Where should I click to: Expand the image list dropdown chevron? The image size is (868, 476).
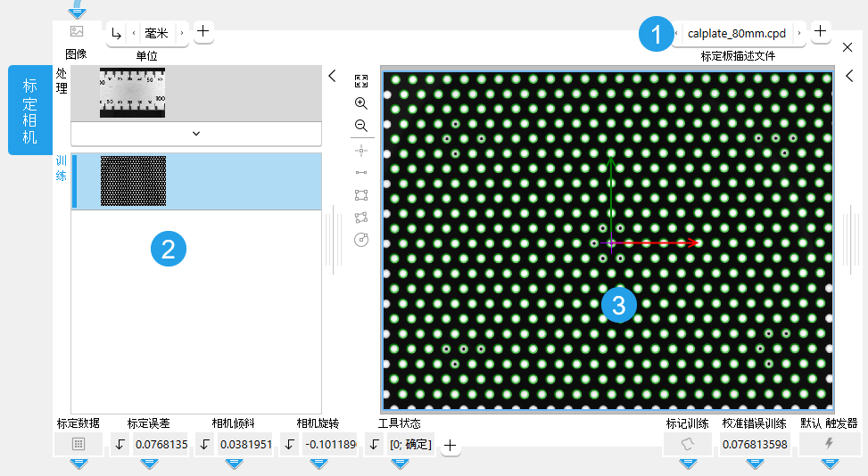[195, 134]
